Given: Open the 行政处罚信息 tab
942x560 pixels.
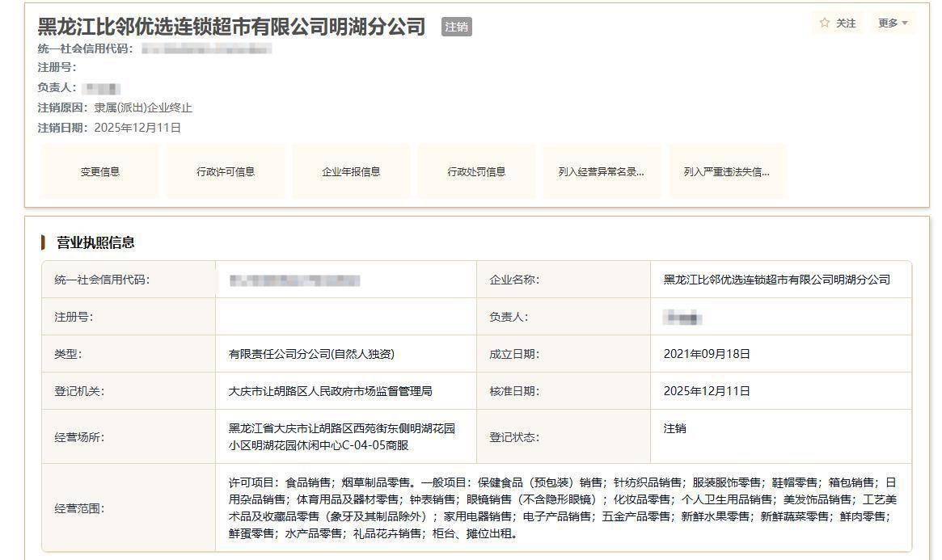Looking at the screenshot, I should tap(477, 171).
